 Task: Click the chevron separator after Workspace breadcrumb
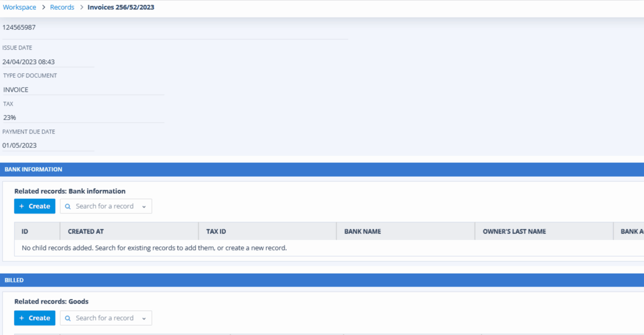pyautogui.click(x=43, y=7)
